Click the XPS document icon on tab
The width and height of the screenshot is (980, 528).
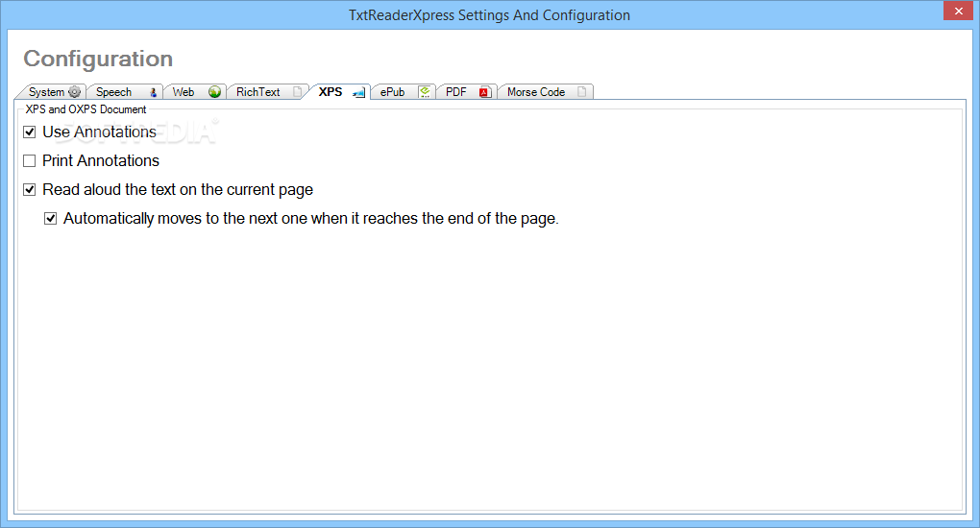point(358,92)
